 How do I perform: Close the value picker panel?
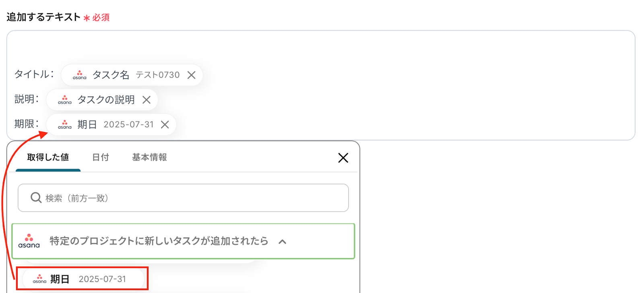(x=343, y=158)
